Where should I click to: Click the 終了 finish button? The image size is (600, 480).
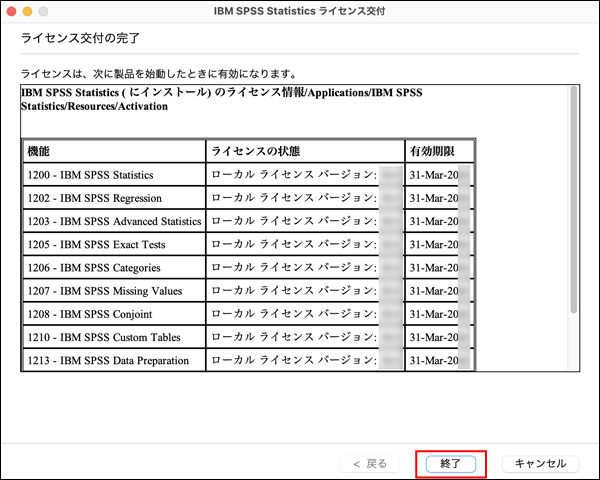tap(450, 464)
